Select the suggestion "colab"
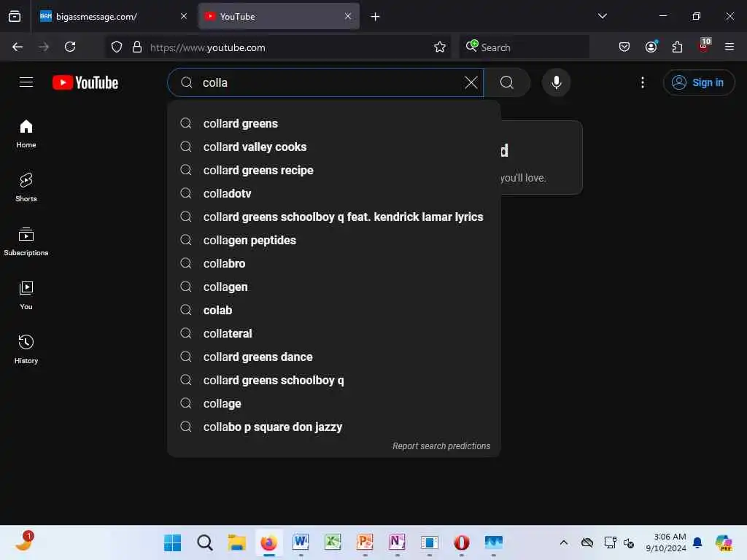Image resolution: width=747 pixels, height=560 pixels. [333, 310]
